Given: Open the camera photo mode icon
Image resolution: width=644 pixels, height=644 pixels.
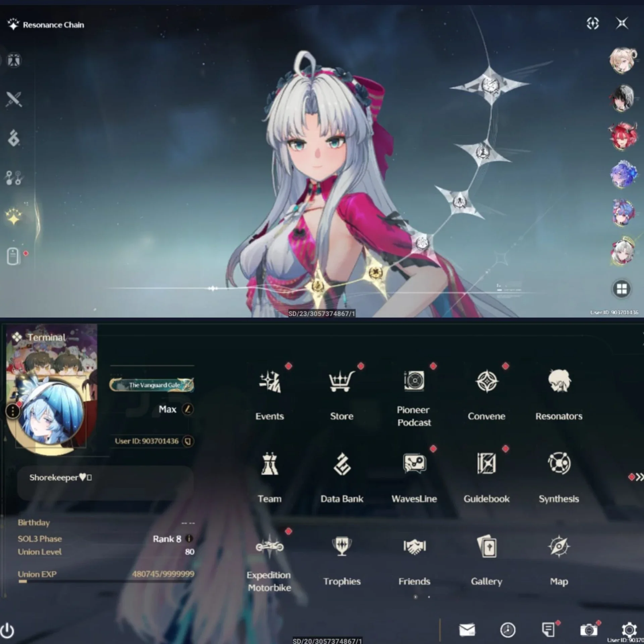Looking at the screenshot, I should click(588, 630).
